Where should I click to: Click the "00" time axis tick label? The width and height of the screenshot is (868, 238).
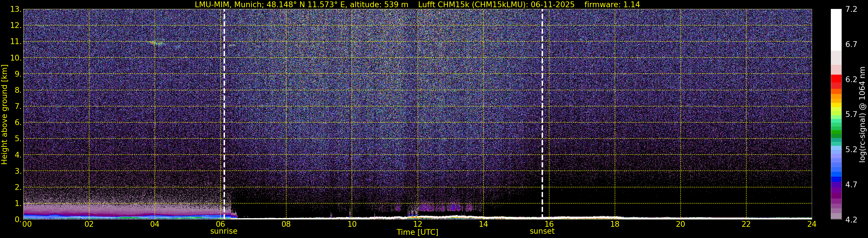pos(27,224)
